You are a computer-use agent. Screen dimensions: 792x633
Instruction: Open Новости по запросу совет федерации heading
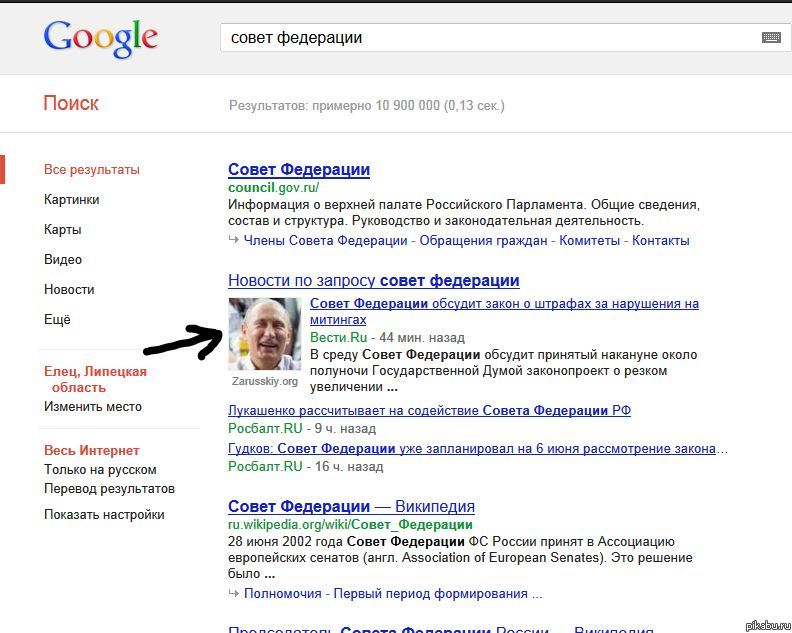tap(373, 280)
